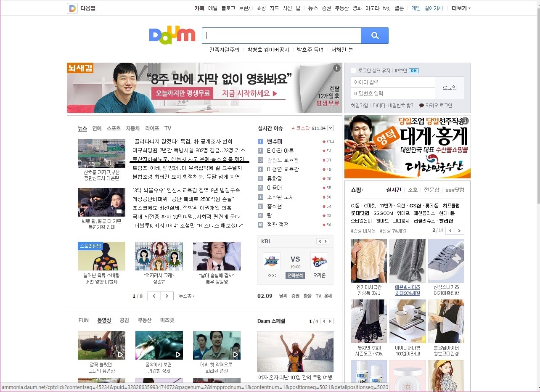540x392 pixels.
Task: Go to next page in news pager
Action: [x=167, y=296]
